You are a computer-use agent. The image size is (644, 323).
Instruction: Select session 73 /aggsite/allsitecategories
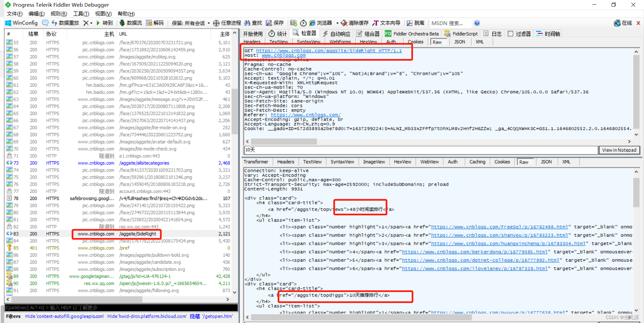119,163
